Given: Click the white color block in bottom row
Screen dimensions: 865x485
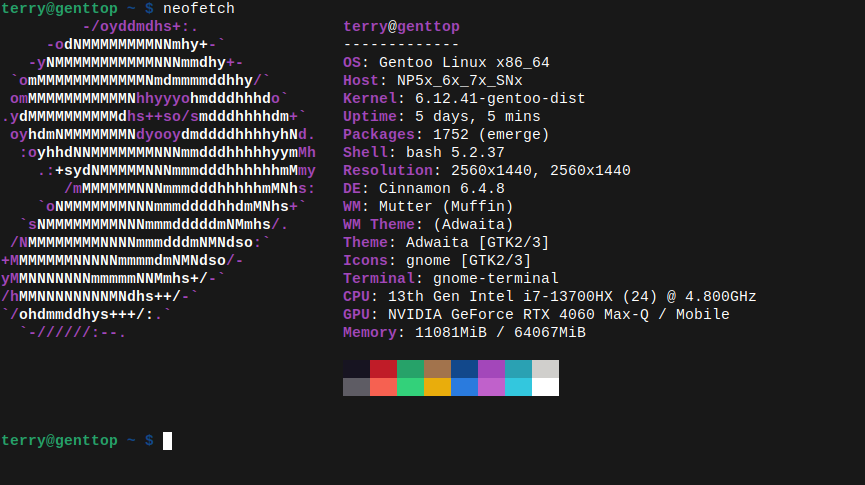Looking at the screenshot, I should [546, 387].
